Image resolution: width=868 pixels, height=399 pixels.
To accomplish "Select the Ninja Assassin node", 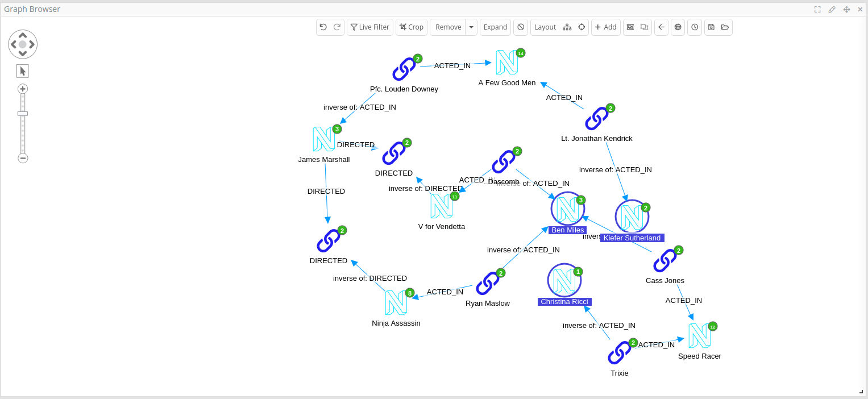I will coord(396,302).
